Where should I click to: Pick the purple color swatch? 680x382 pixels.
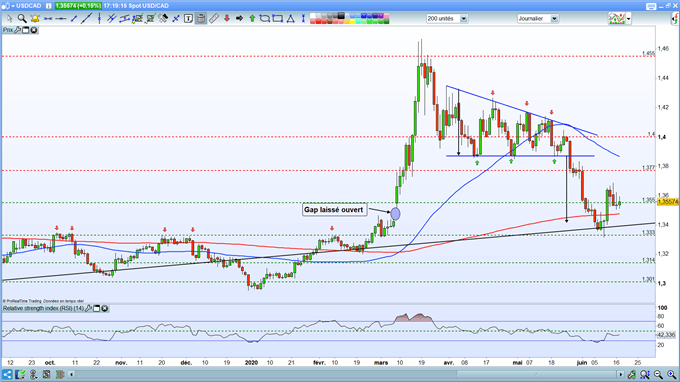click(x=380, y=16)
